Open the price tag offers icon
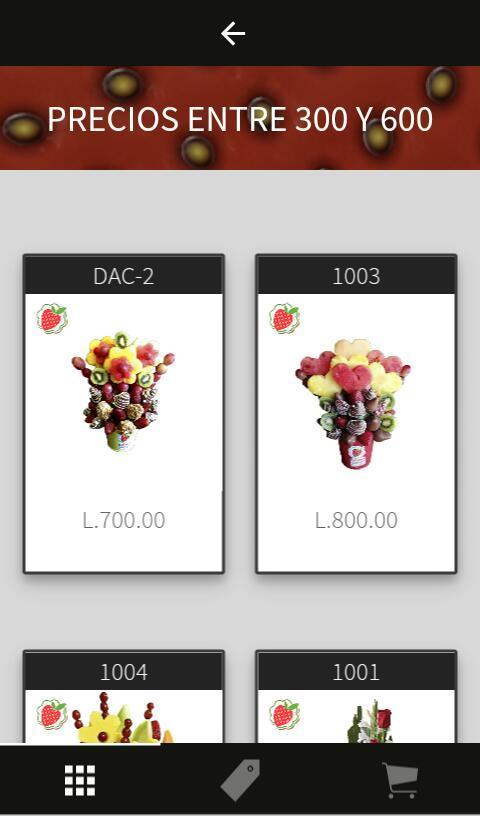The width and height of the screenshot is (480, 816). tap(240, 780)
